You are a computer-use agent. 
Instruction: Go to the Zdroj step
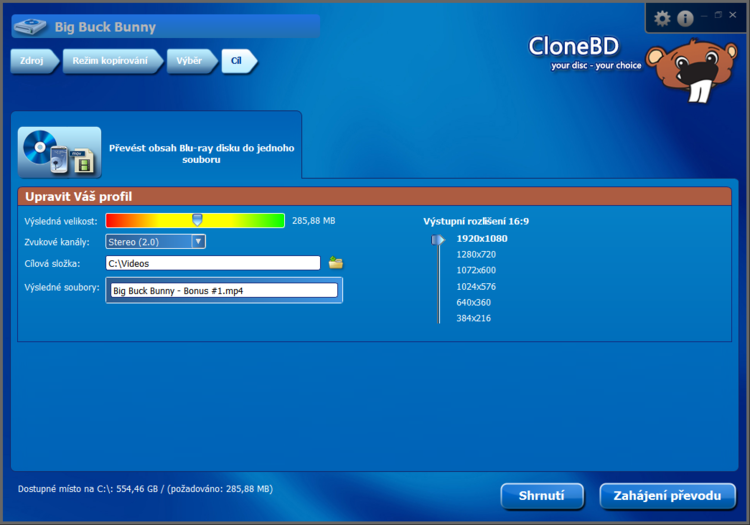pyautogui.click(x=32, y=61)
